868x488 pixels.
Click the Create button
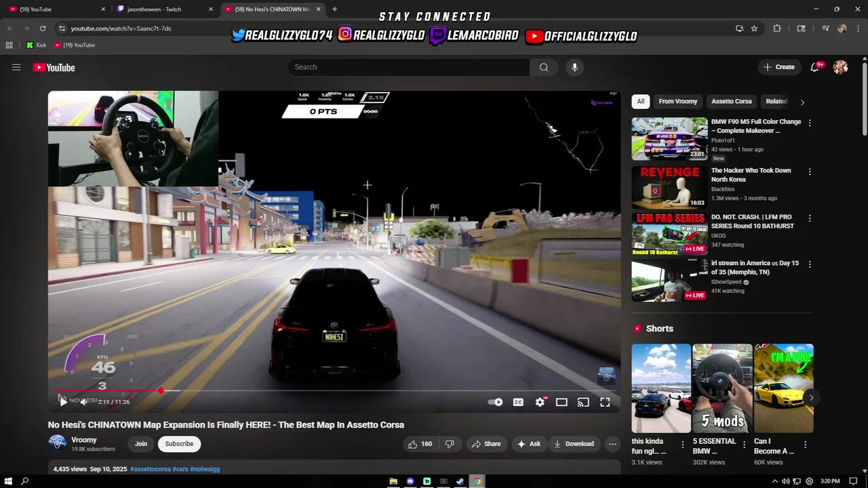(778, 67)
